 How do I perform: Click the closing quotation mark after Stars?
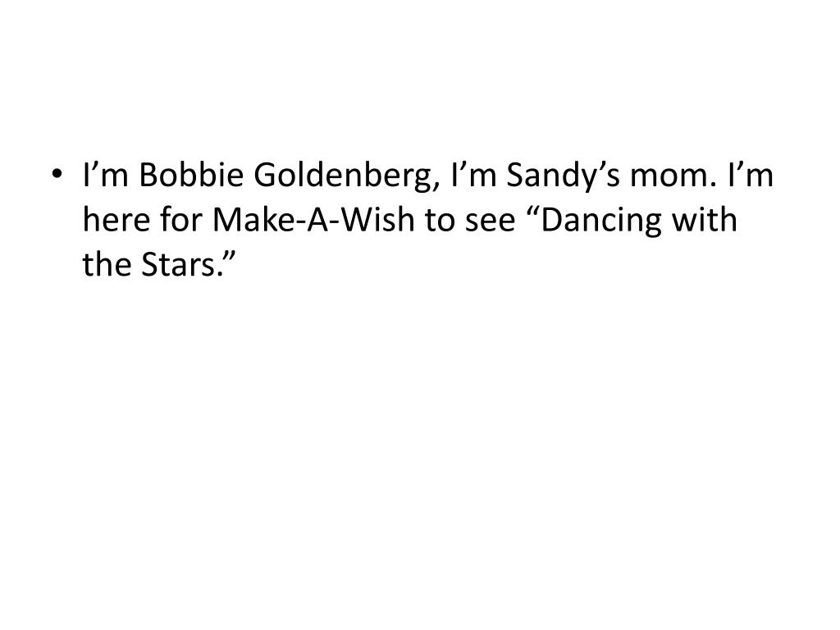(x=229, y=257)
